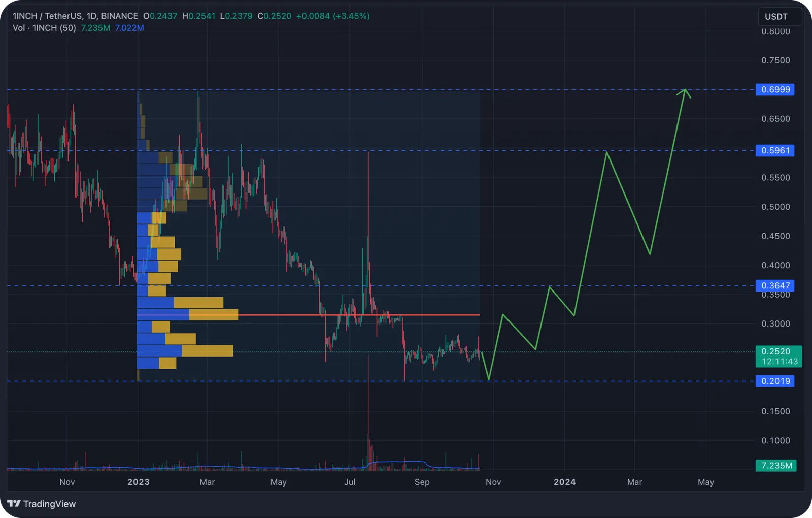Select the May label right of 2024
Image resolution: width=812 pixels, height=518 pixels.
point(706,482)
